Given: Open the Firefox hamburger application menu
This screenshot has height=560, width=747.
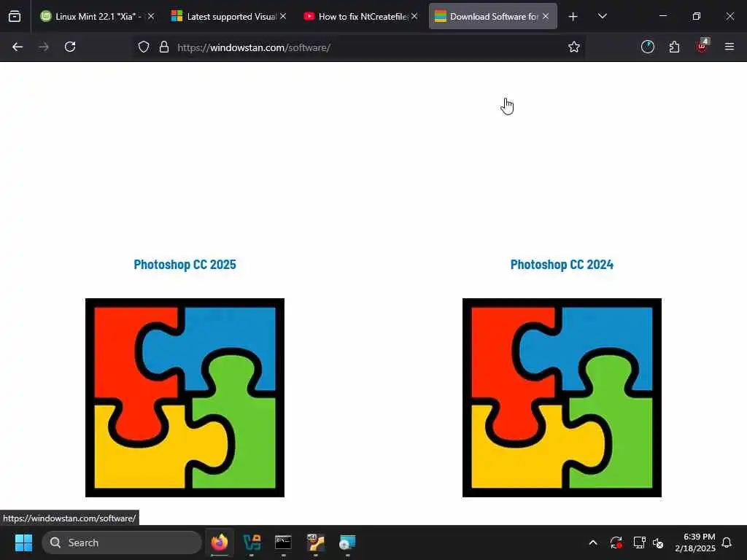Looking at the screenshot, I should [729, 47].
